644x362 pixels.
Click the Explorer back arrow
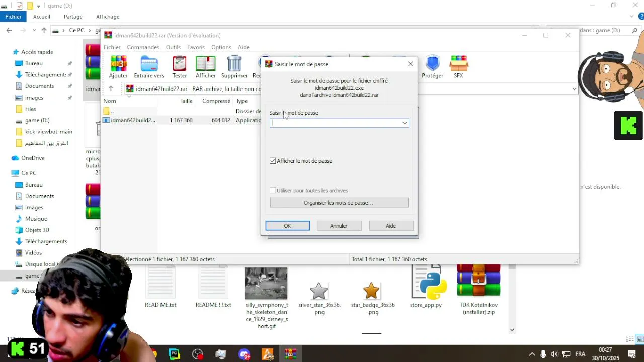9,31
